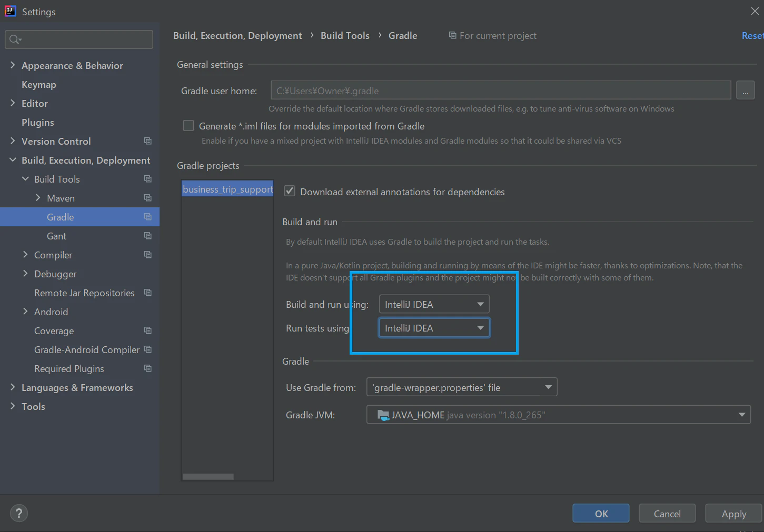Open the Run tests using dropdown

[x=434, y=328]
